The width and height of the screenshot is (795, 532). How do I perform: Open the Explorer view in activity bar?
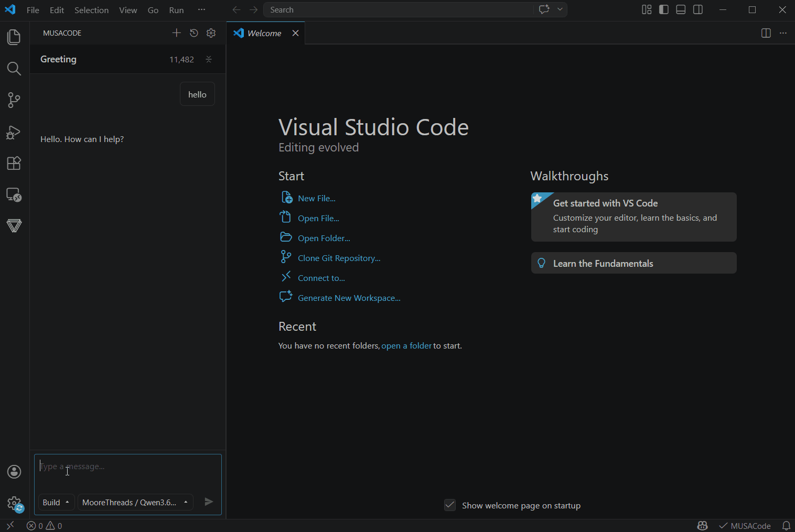pyautogui.click(x=14, y=37)
